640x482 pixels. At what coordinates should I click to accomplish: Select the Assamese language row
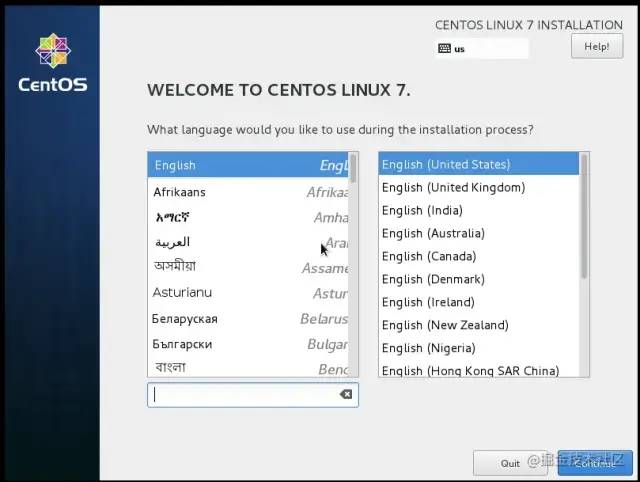[x=248, y=267]
